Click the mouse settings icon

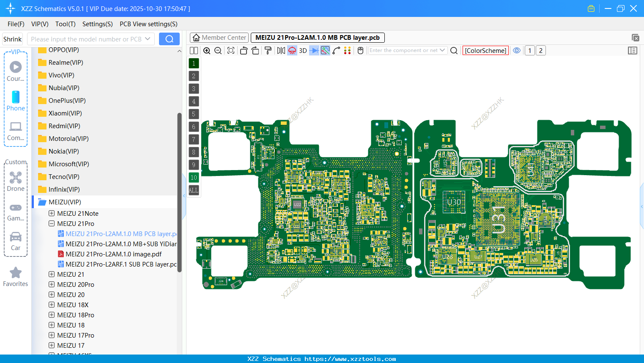point(360,50)
